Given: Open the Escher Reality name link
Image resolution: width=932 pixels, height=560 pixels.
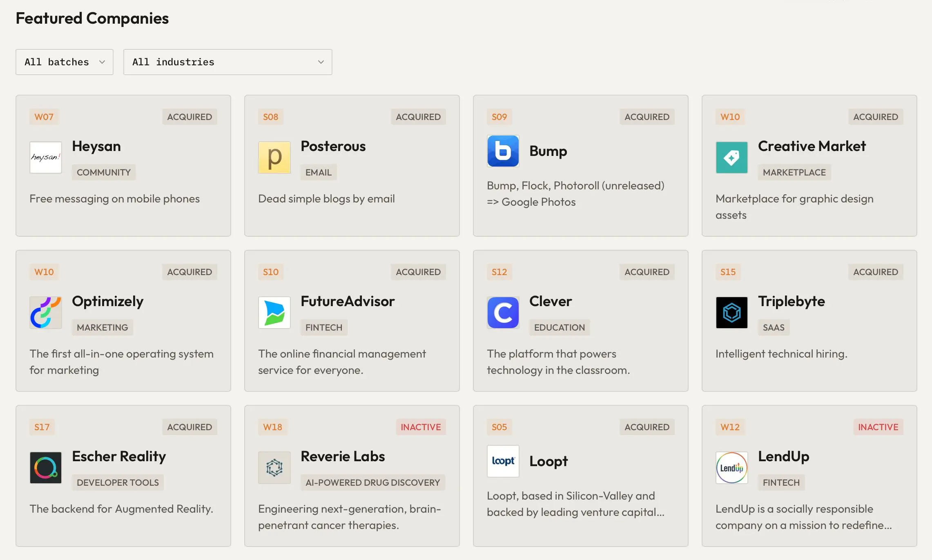Looking at the screenshot, I should (119, 456).
